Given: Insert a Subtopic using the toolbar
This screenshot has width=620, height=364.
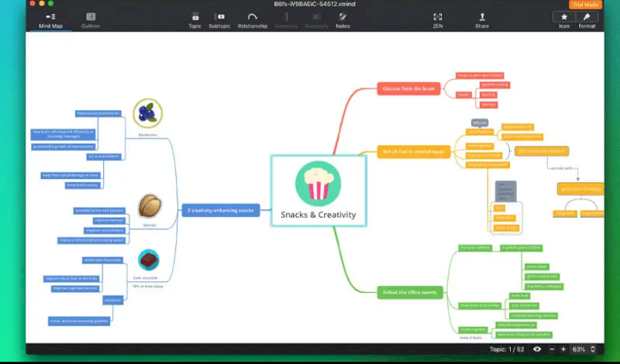Looking at the screenshot, I should pyautogui.click(x=219, y=19).
